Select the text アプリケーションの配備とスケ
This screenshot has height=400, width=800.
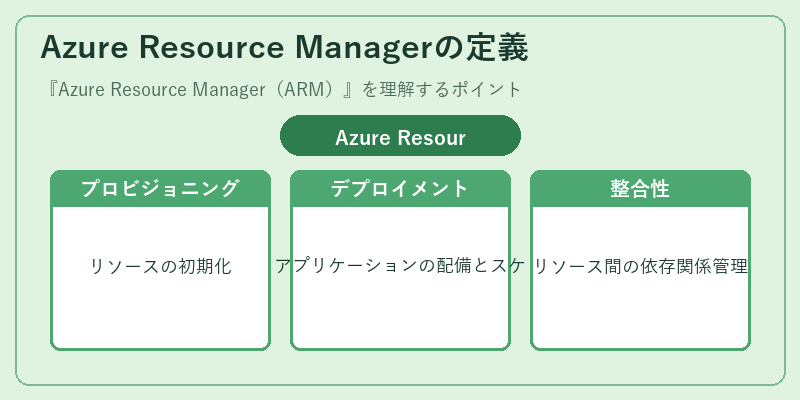click(401, 266)
